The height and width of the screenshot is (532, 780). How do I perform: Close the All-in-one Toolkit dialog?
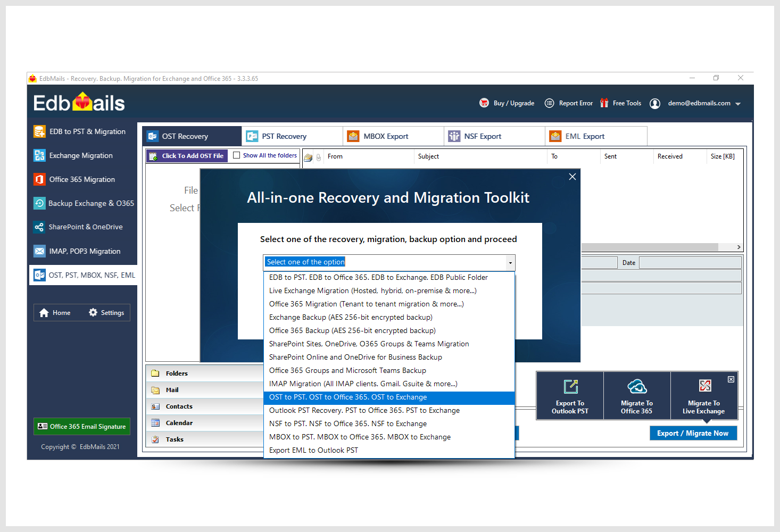coord(572,177)
